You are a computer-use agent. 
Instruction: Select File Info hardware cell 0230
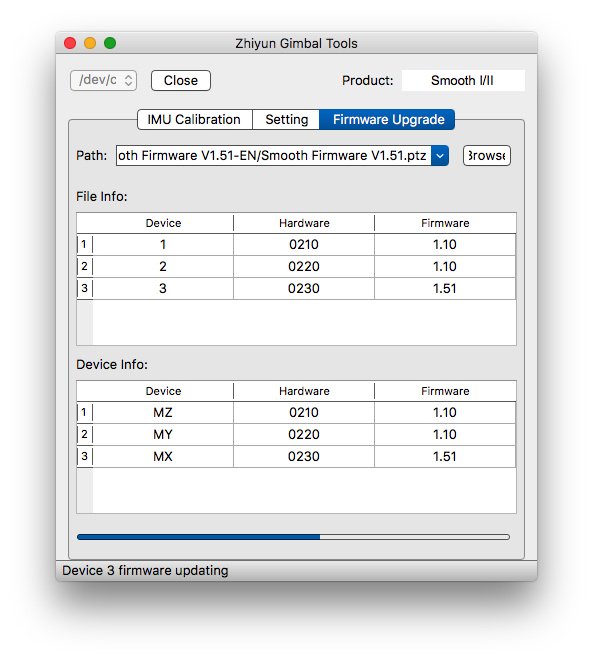pyautogui.click(x=304, y=288)
